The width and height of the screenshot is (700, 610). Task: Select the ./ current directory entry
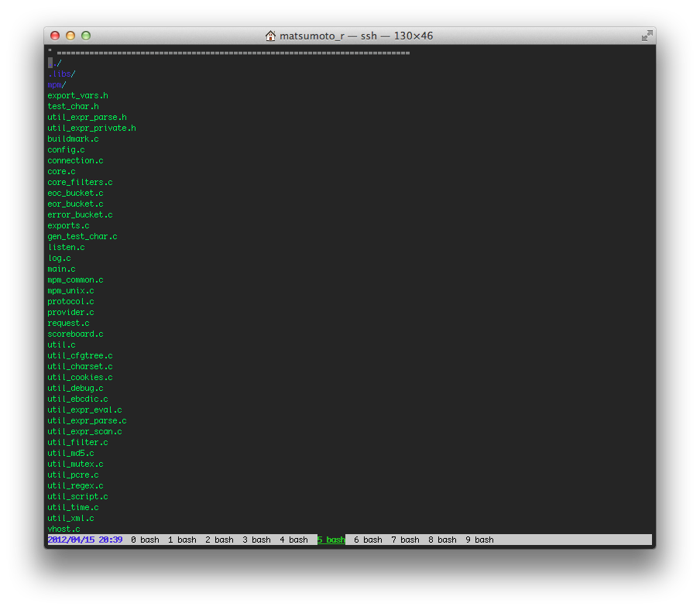pos(54,63)
